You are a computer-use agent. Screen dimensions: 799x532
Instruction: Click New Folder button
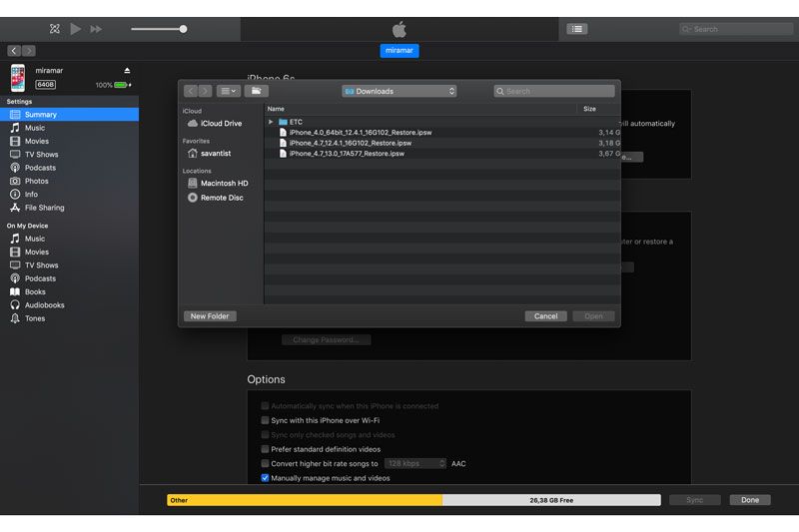210,316
